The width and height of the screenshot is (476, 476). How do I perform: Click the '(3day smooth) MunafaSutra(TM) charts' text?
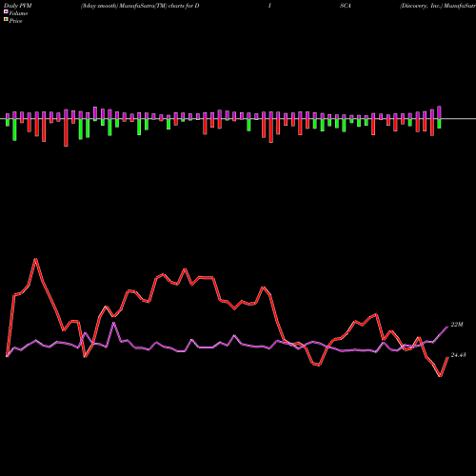(132, 6)
